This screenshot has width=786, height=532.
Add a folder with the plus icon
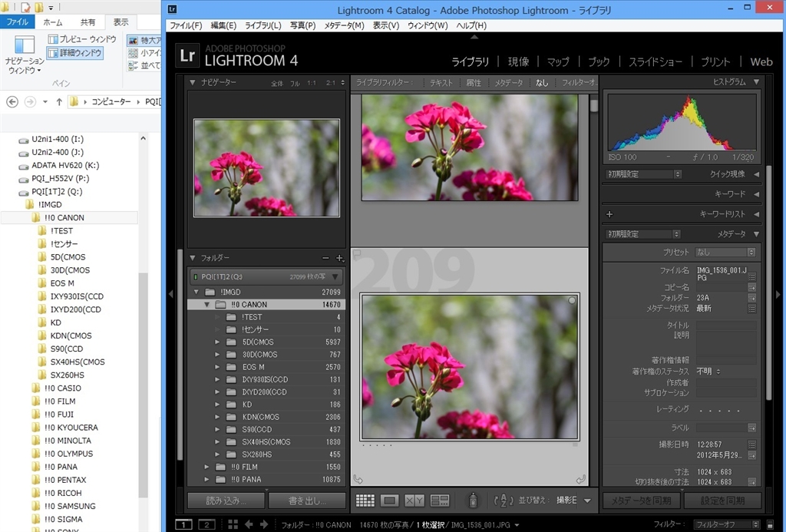point(339,258)
